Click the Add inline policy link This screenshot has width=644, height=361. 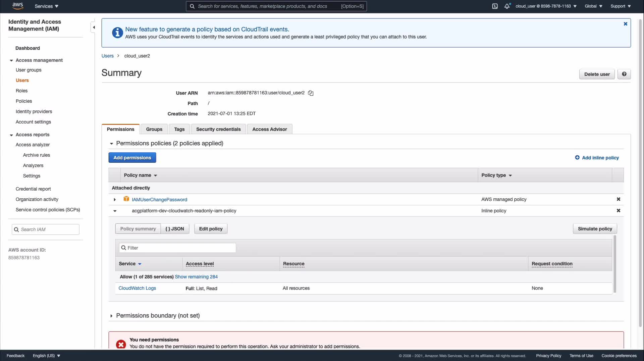tap(600, 158)
